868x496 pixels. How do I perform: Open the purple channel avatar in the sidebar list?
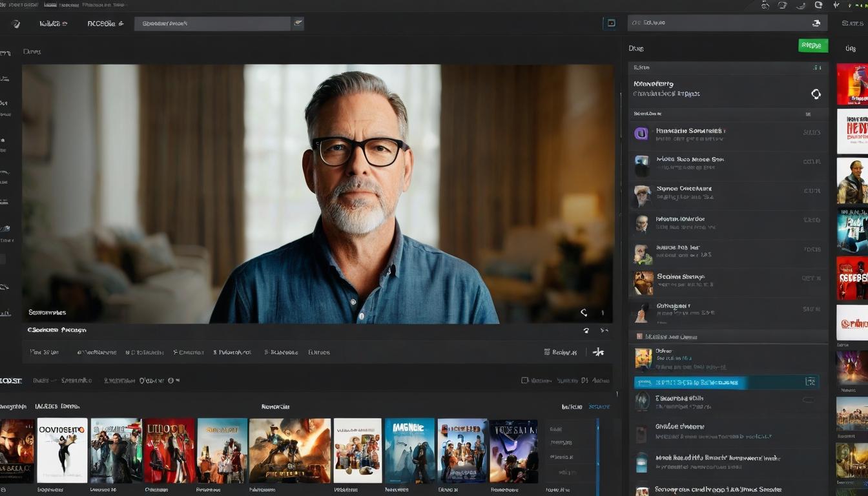coord(642,133)
